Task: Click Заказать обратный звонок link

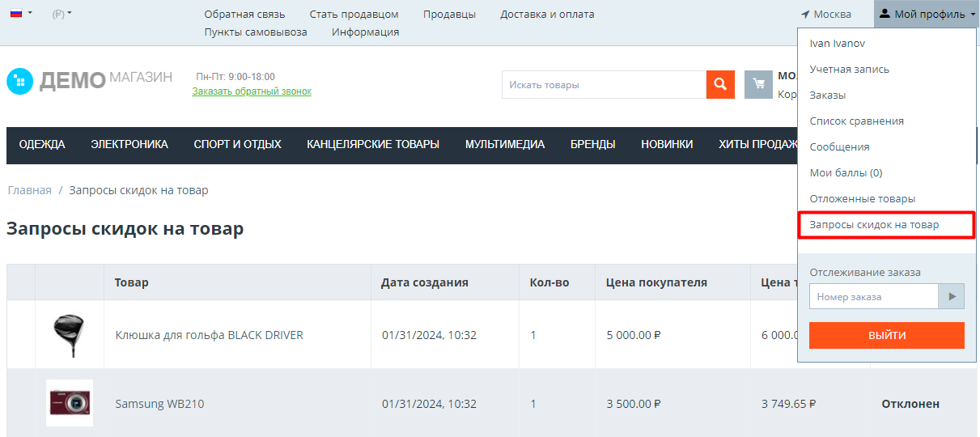Action: pyautogui.click(x=252, y=91)
